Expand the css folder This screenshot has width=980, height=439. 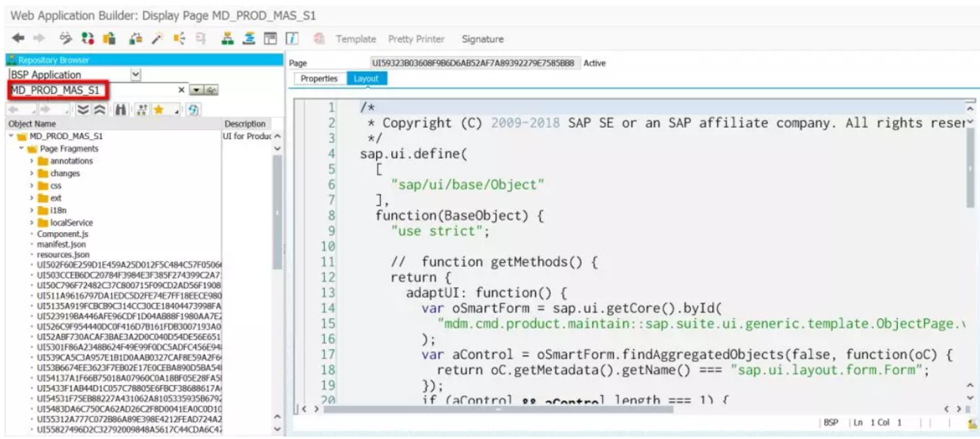tap(32, 186)
